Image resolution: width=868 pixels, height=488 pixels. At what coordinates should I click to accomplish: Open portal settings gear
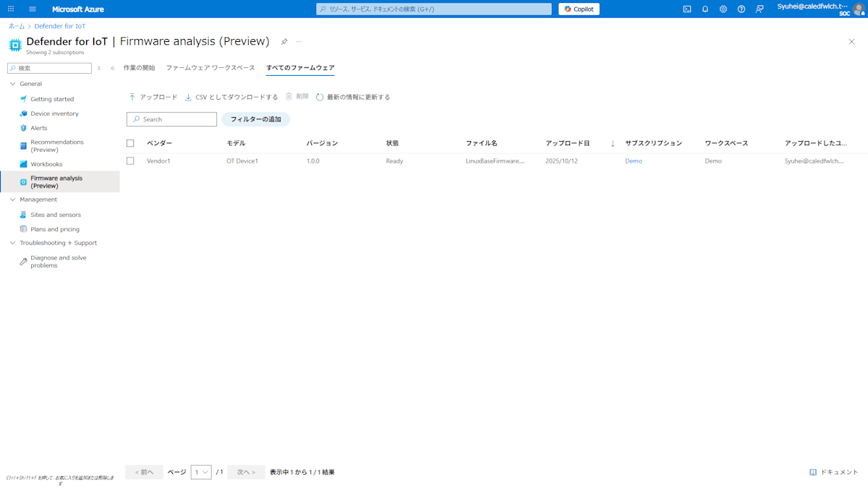click(x=723, y=9)
